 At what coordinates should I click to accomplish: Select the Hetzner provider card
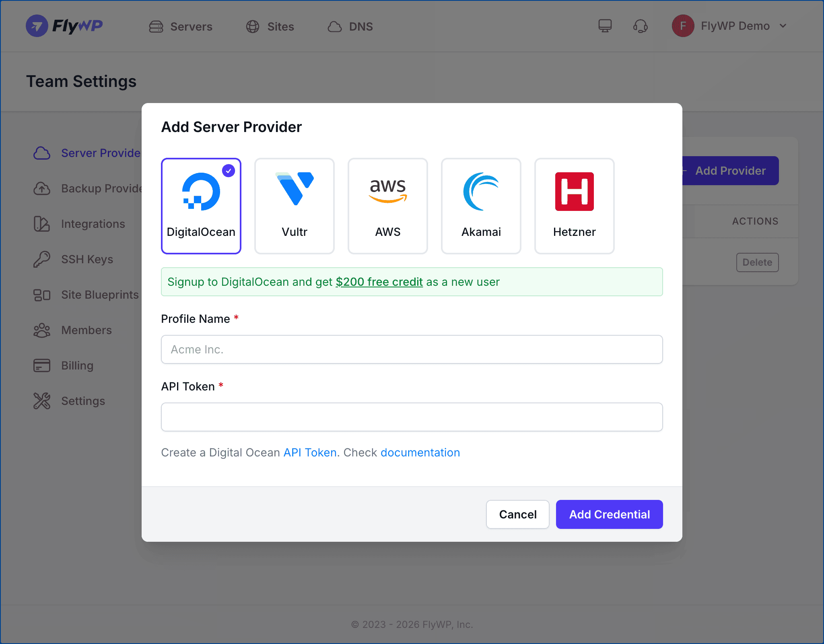point(575,206)
